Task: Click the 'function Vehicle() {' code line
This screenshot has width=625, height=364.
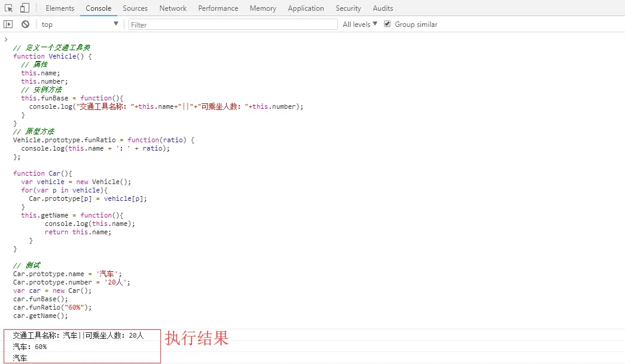Action: coord(52,56)
